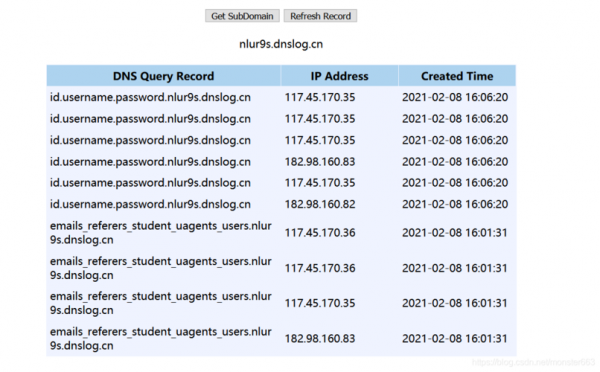Open the blog.csdn.net watermark link
Image resolution: width=600 pixels, height=372 pixels.
(533, 362)
